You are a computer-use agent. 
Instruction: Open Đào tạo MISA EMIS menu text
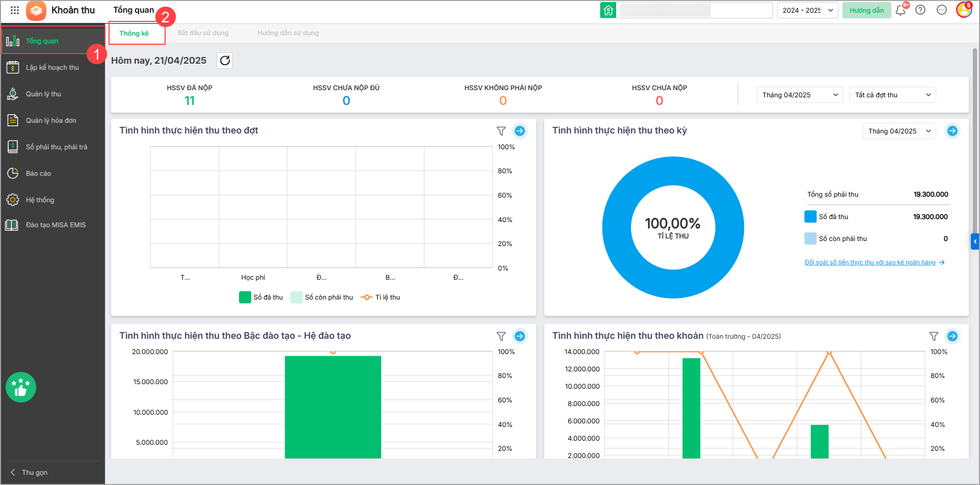pos(56,225)
